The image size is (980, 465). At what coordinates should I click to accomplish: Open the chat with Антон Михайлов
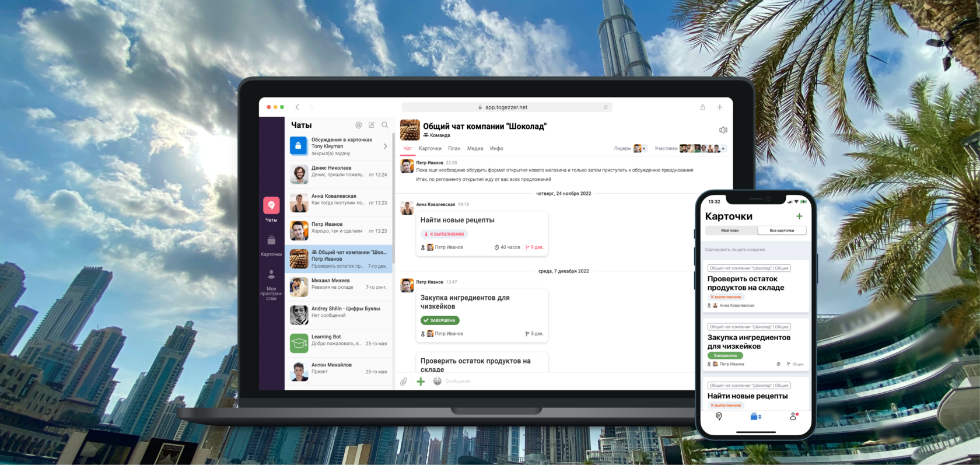(x=338, y=371)
